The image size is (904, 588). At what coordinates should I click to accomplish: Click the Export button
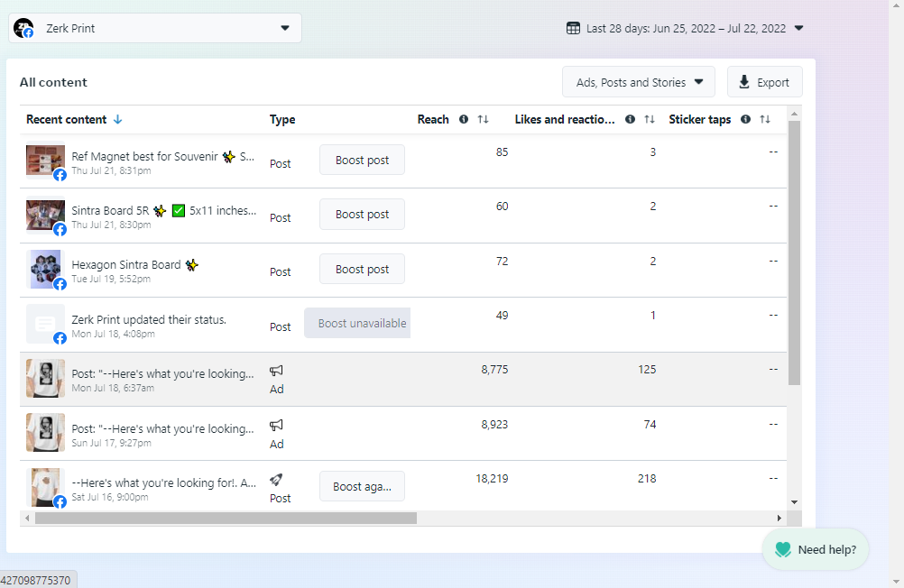764,82
